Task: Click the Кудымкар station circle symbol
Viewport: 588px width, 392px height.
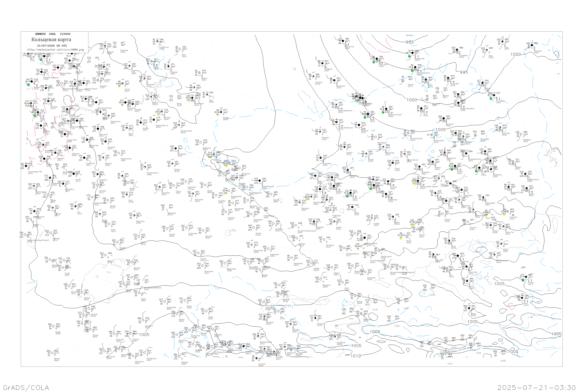Action: pyautogui.click(x=144, y=79)
